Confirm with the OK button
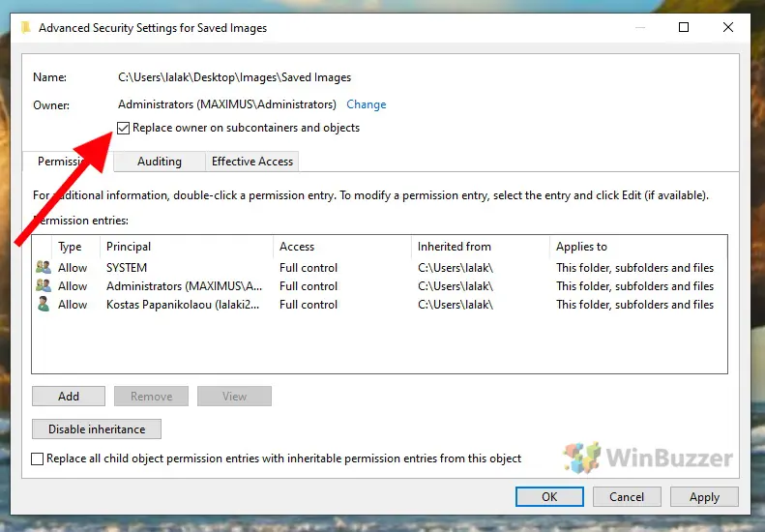765x532 pixels. (x=549, y=497)
